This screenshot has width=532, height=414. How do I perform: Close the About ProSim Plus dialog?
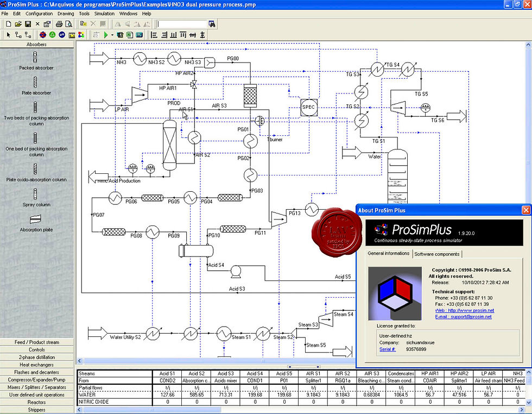click(526, 210)
